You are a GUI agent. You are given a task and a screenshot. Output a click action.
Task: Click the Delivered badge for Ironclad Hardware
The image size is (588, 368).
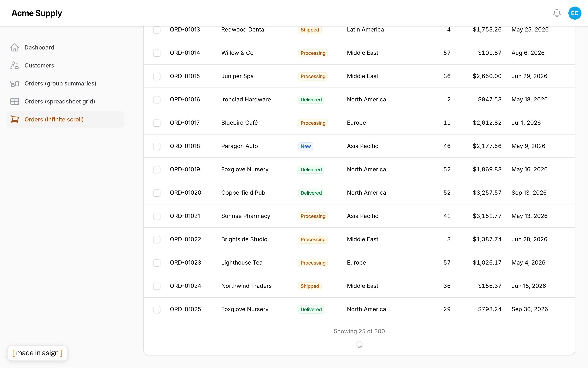[x=311, y=100]
